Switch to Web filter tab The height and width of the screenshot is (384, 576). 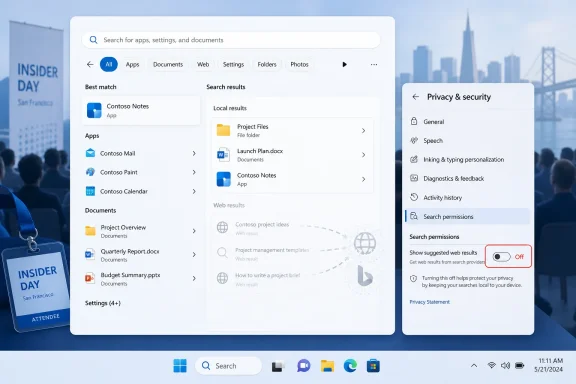[x=203, y=64]
